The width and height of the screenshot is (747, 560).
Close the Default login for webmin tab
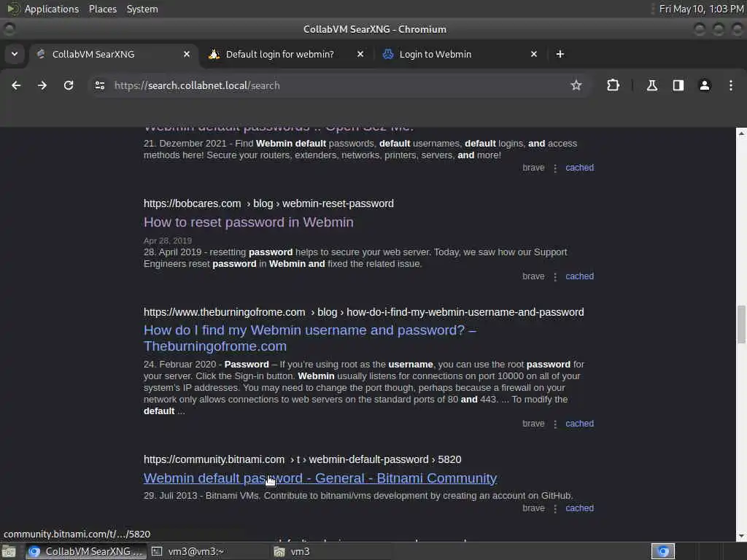coord(360,54)
